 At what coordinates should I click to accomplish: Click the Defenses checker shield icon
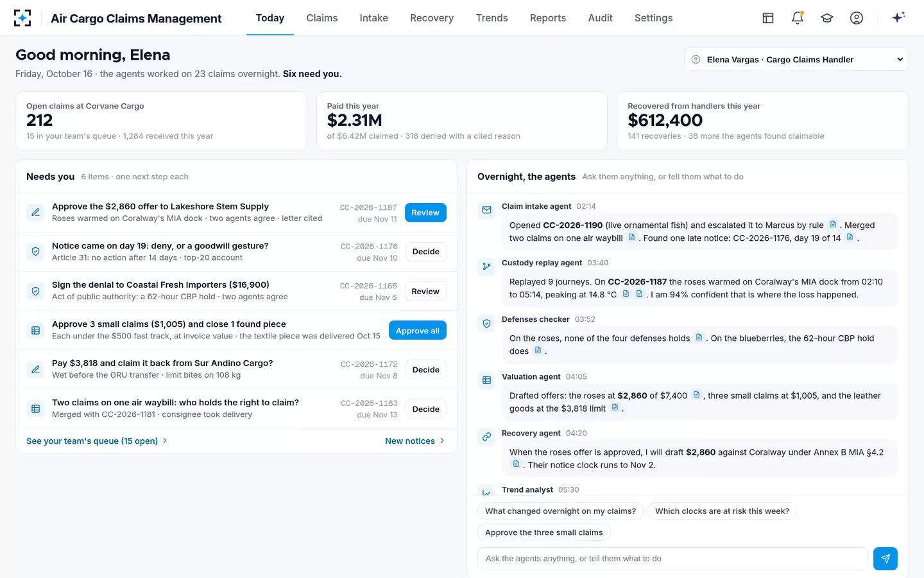pos(486,324)
